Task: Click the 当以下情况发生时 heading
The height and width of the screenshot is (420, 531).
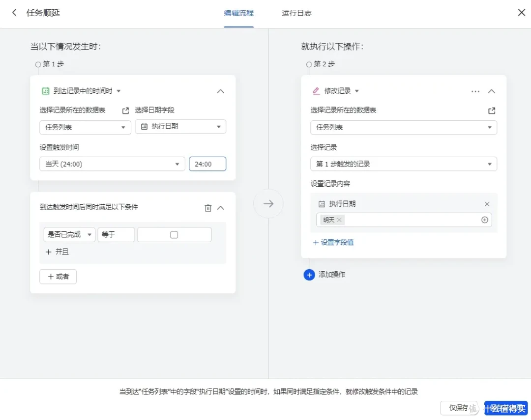Action: coord(65,46)
